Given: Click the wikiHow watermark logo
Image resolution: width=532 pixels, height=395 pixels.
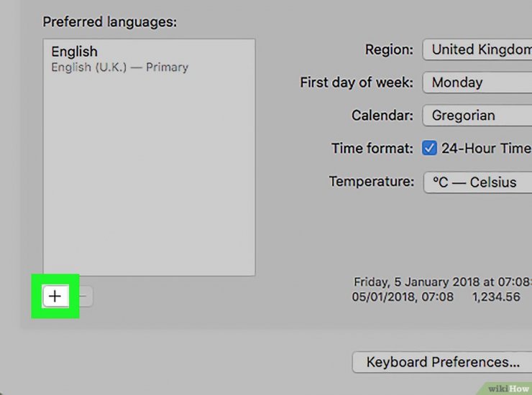Looking at the screenshot, I should tap(508, 388).
